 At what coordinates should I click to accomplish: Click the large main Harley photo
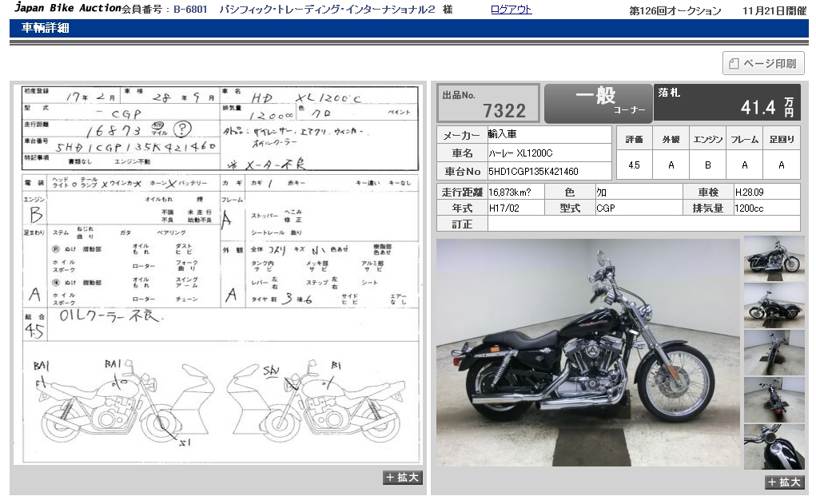(587, 352)
